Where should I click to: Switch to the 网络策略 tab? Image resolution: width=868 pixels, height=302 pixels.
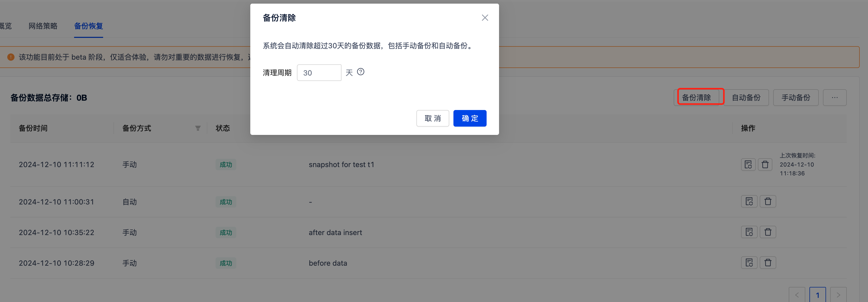[x=43, y=26]
